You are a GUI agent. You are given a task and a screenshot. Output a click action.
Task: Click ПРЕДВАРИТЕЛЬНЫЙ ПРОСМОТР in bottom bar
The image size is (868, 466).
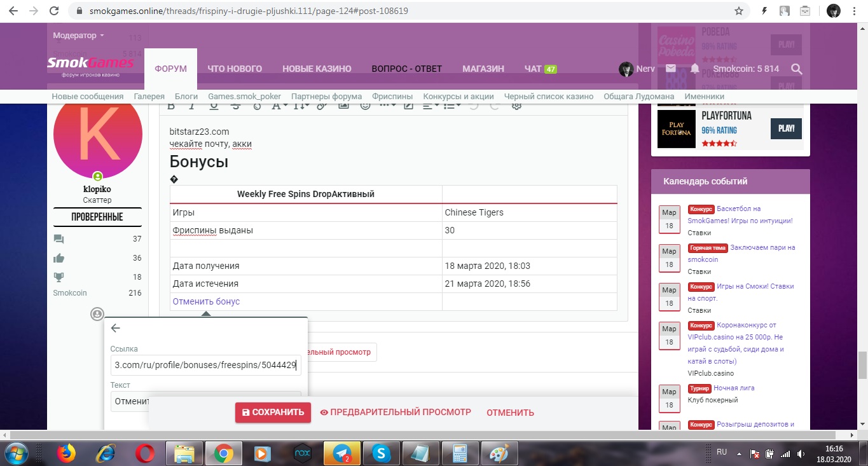click(396, 412)
